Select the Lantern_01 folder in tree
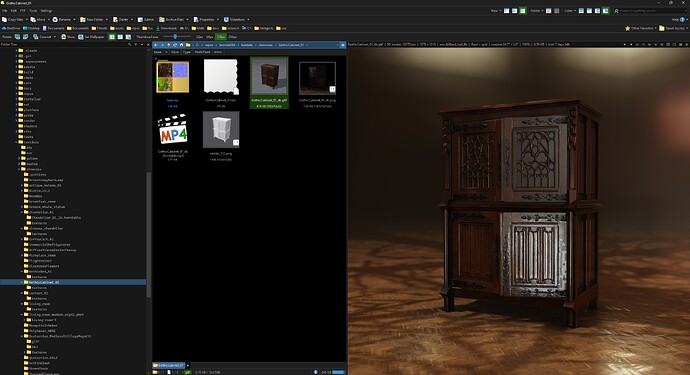This screenshot has width=690, height=375. (39, 293)
